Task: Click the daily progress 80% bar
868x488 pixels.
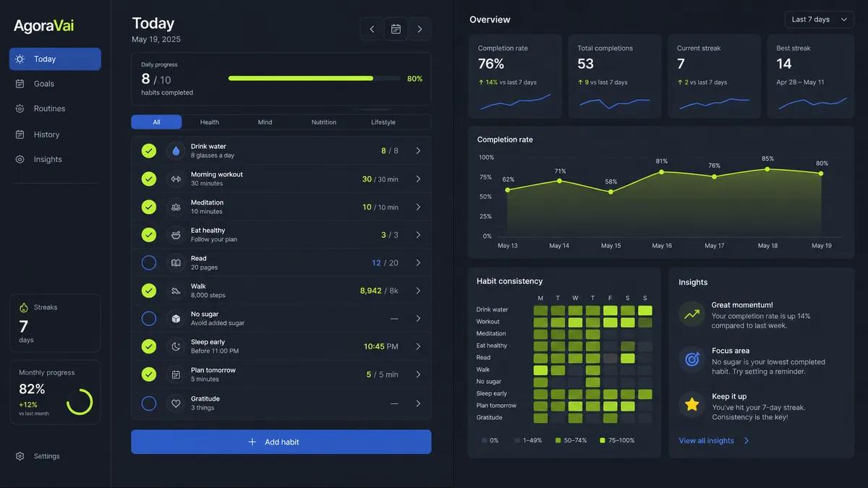Action: coord(314,78)
